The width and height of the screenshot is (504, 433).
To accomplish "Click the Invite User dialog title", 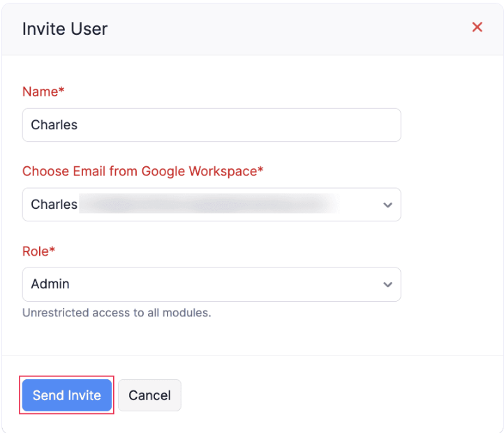I will coord(65,29).
